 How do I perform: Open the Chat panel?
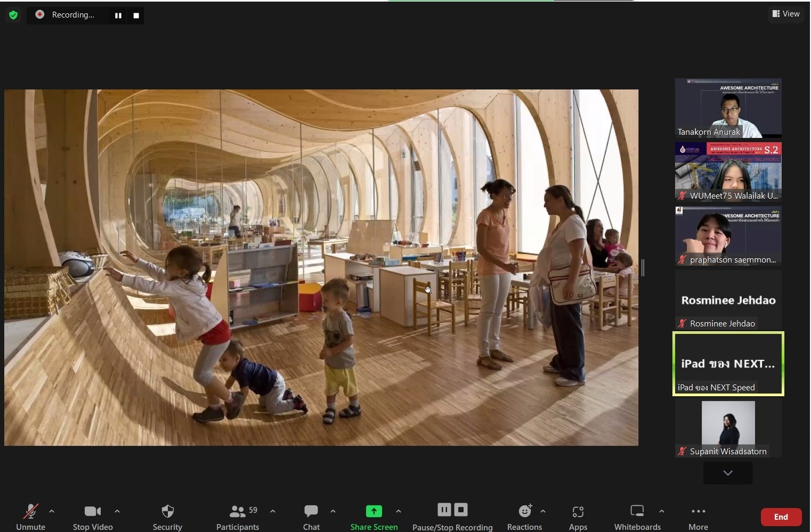(x=311, y=517)
